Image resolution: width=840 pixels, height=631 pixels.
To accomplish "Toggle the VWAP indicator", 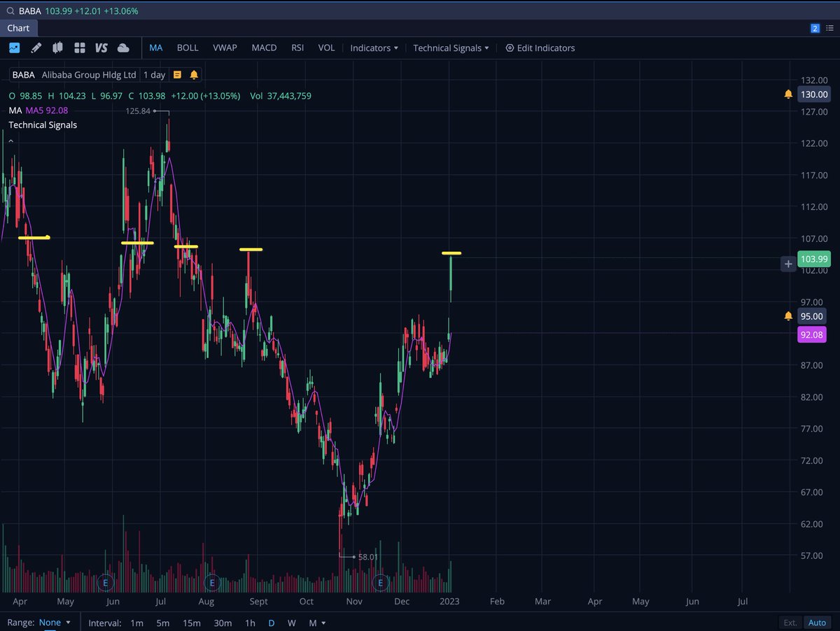I will pos(225,48).
